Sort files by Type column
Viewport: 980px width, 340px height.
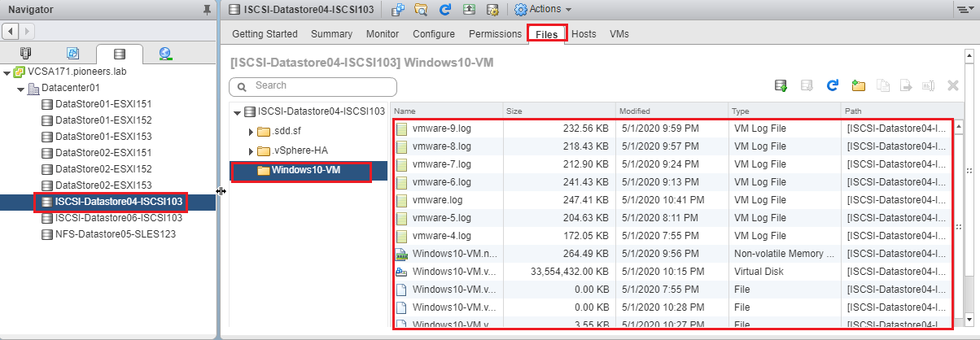pyautogui.click(x=784, y=111)
